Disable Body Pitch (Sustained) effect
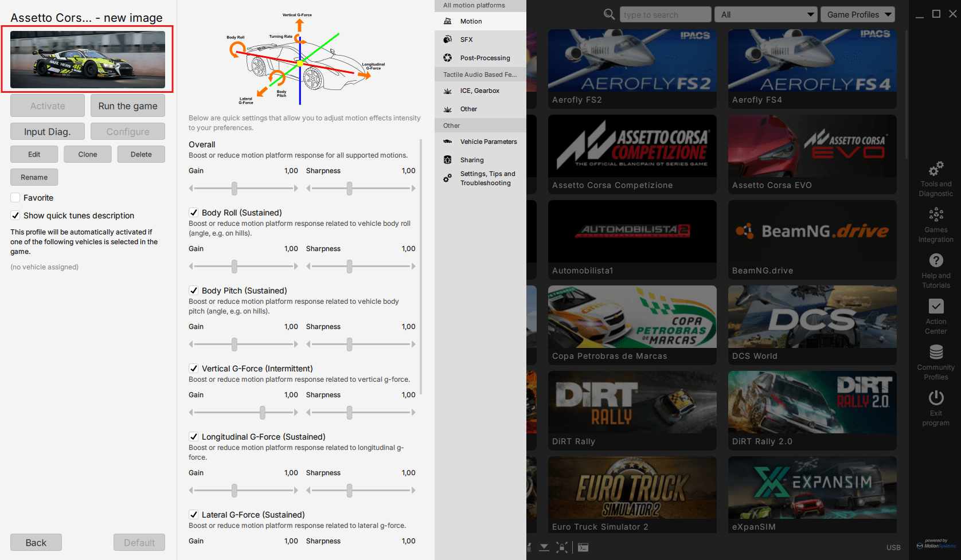The height and width of the screenshot is (560, 961). pos(194,291)
